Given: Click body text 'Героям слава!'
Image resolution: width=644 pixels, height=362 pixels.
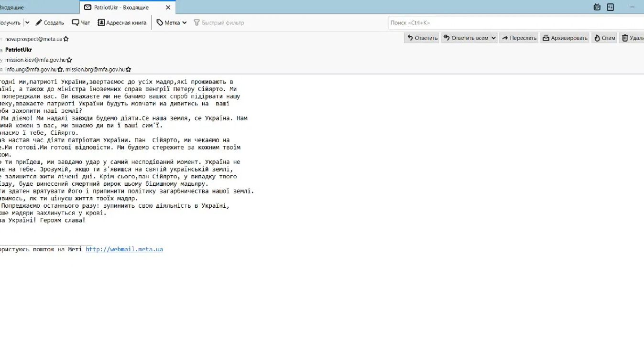Looking at the screenshot, I should click(63, 220).
